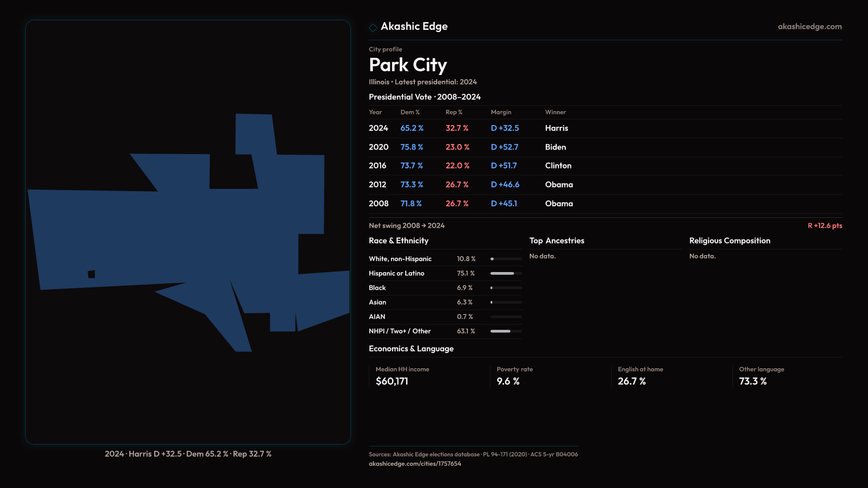Image resolution: width=868 pixels, height=488 pixels.
Task: Click the Akashic Edge diamond logo icon
Action: (x=373, y=28)
